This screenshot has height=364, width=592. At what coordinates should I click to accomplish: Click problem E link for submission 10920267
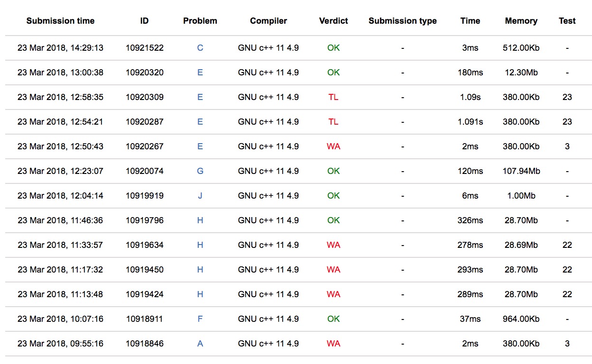[x=200, y=146]
